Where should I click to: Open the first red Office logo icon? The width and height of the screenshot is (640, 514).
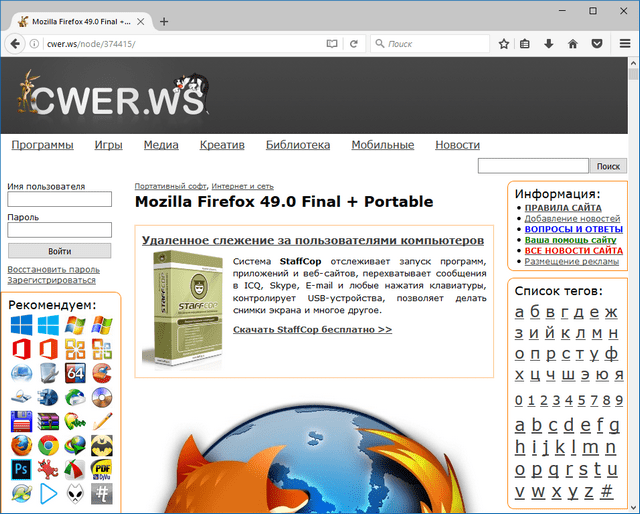21,349
